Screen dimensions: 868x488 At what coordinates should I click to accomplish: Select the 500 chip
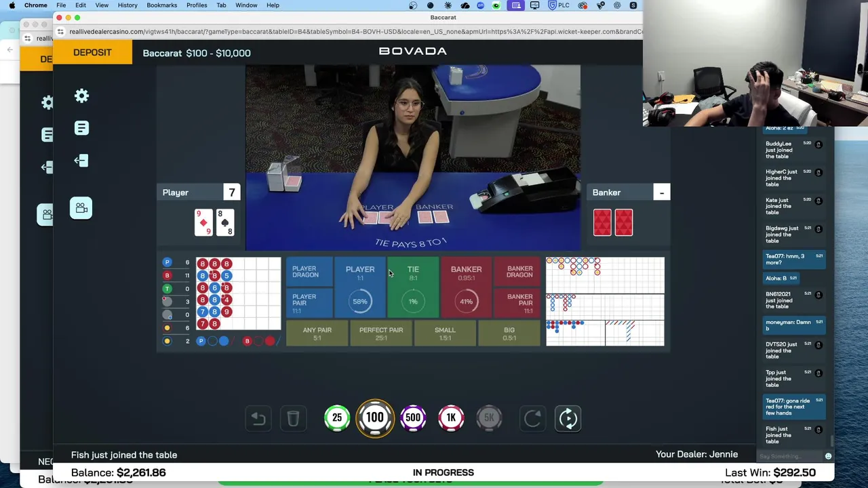coord(413,418)
